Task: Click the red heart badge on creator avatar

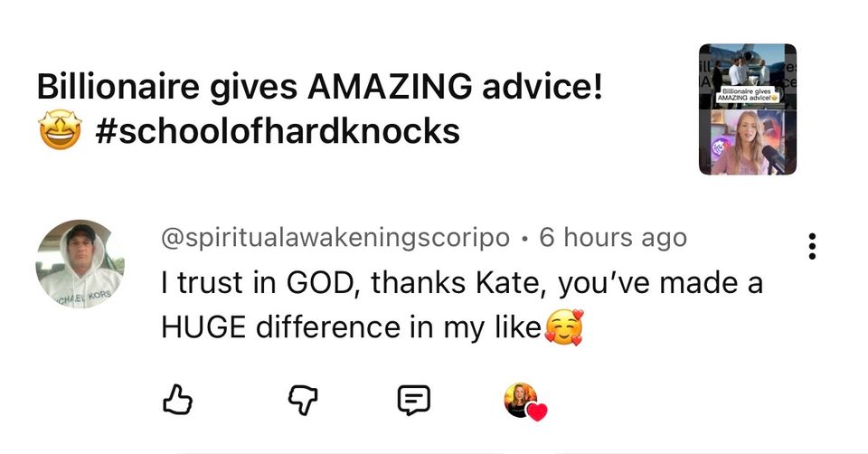Action: (x=537, y=412)
